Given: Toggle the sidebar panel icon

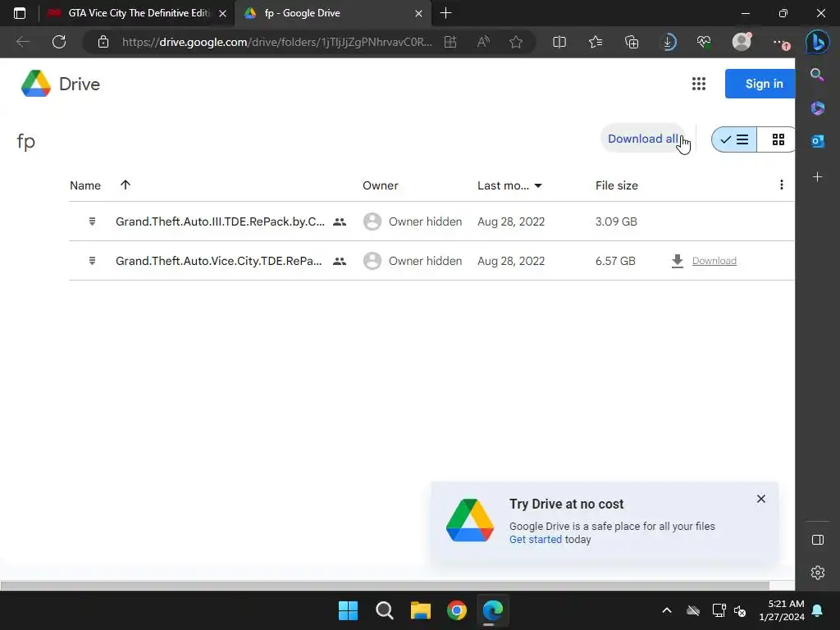Looking at the screenshot, I should click(818, 540).
